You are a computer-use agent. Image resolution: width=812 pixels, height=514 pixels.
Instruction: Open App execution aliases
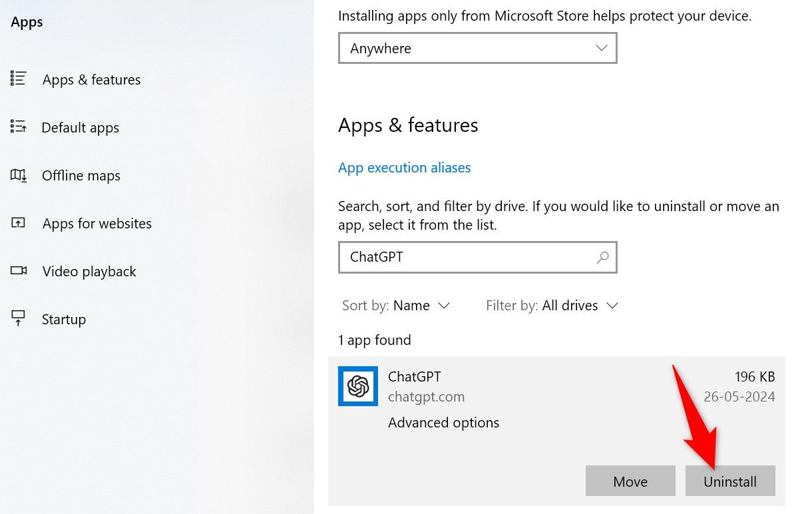(404, 167)
